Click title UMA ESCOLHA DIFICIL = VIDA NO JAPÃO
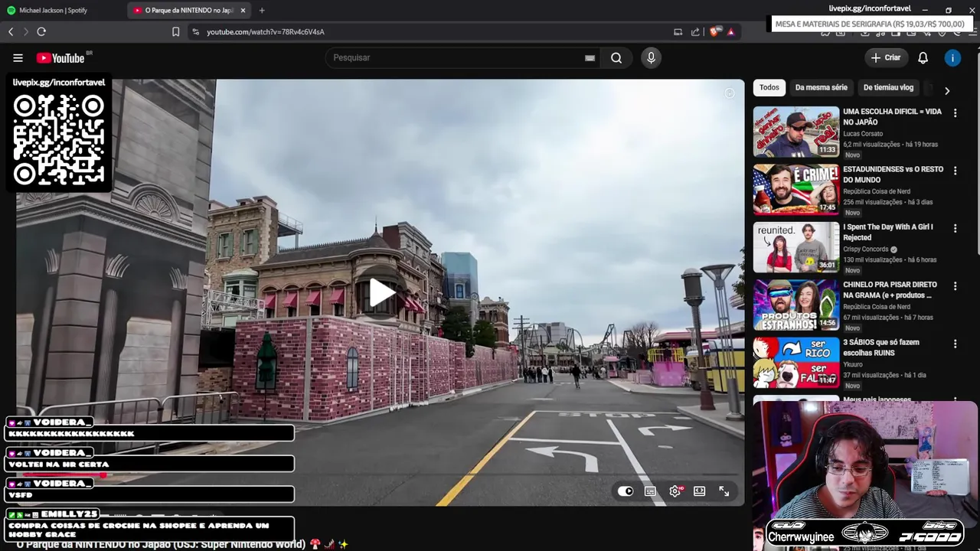980x551 pixels. (x=892, y=116)
